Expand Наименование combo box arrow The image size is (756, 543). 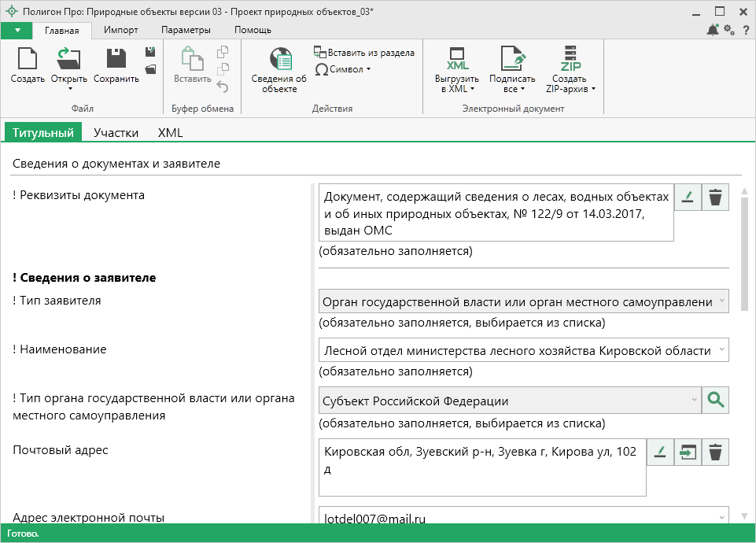[x=721, y=350]
